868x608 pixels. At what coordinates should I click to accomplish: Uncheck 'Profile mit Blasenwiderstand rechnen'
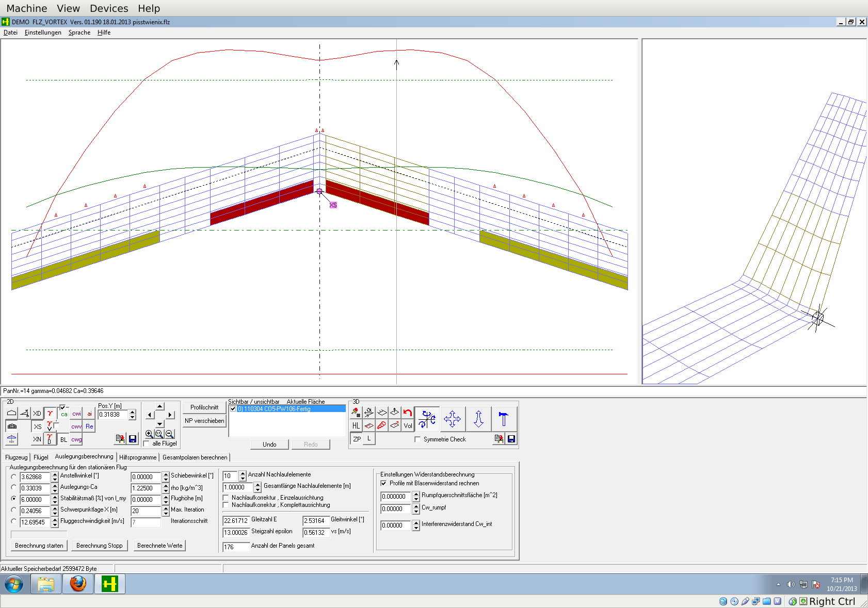[x=383, y=483]
